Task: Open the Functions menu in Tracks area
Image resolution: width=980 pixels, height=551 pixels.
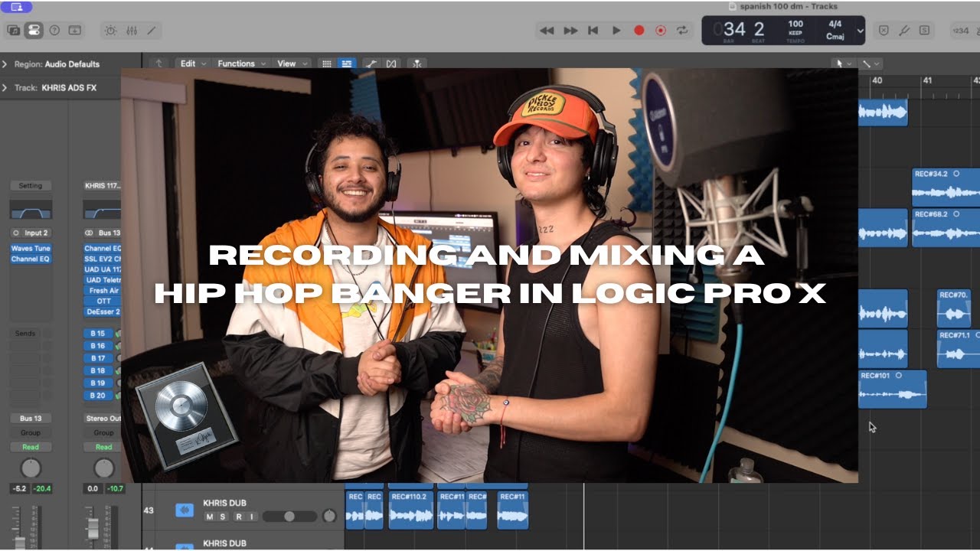Action: [x=241, y=64]
